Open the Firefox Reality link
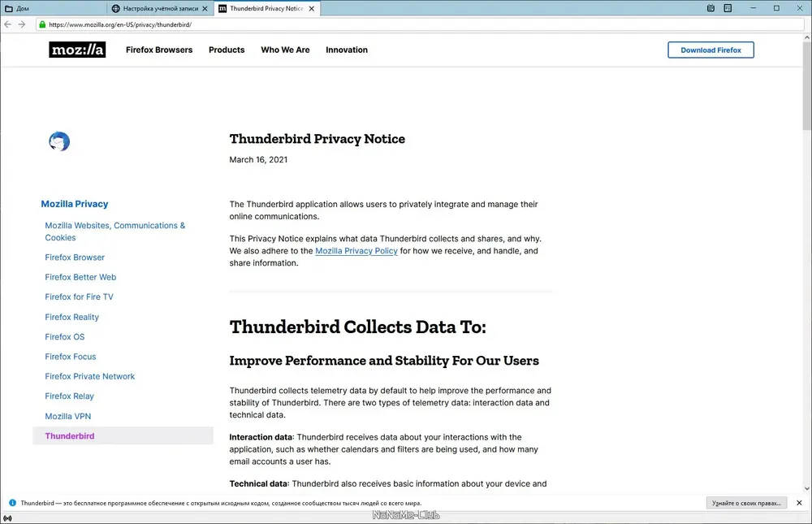The image size is (812, 524). point(71,317)
